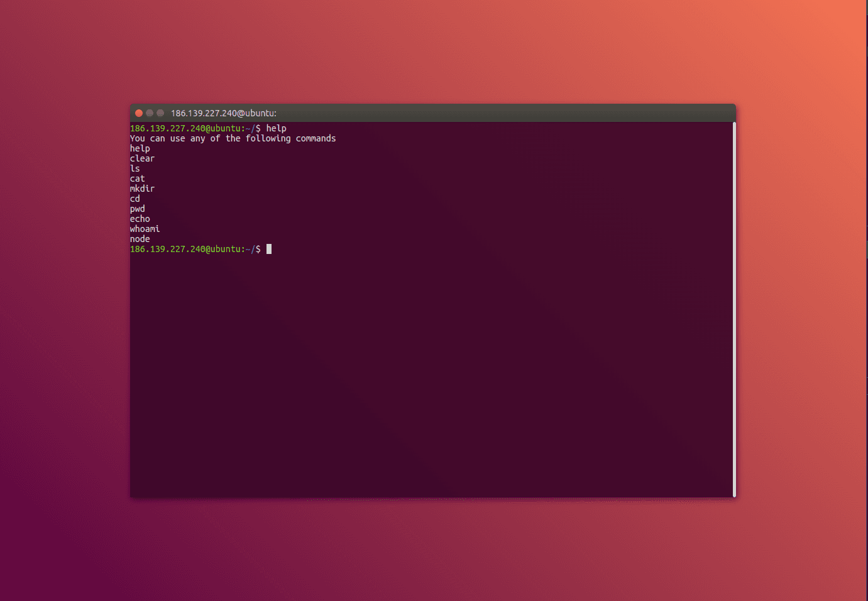Image resolution: width=868 pixels, height=601 pixels.
Task: Click the minimize button in terminal title bar
Action: coord(150,113)
